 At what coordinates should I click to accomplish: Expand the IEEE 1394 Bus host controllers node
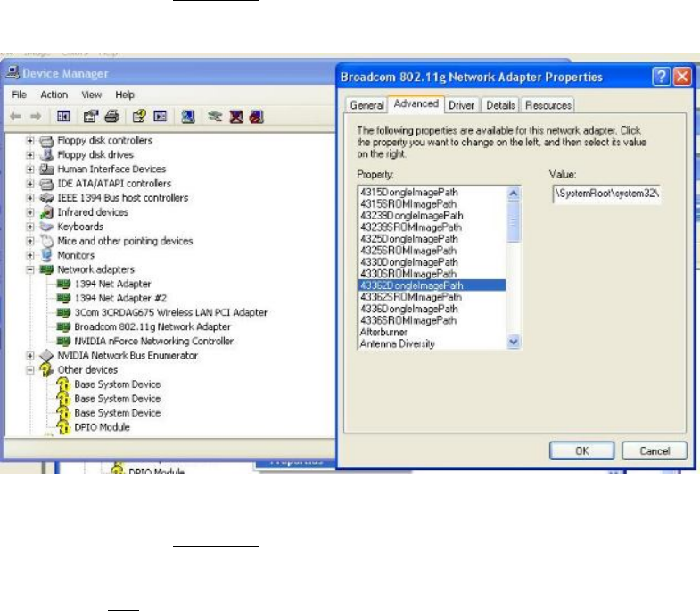(30, 198)
